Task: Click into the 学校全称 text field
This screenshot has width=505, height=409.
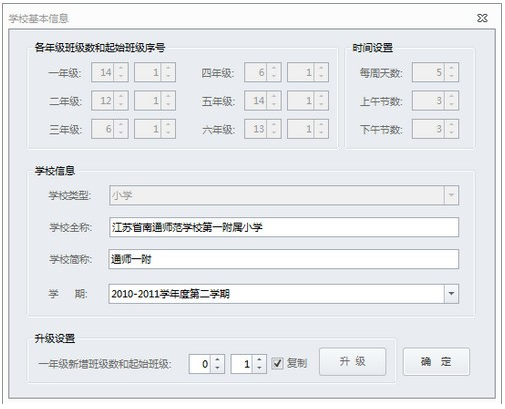Action: tap(284, 227)
